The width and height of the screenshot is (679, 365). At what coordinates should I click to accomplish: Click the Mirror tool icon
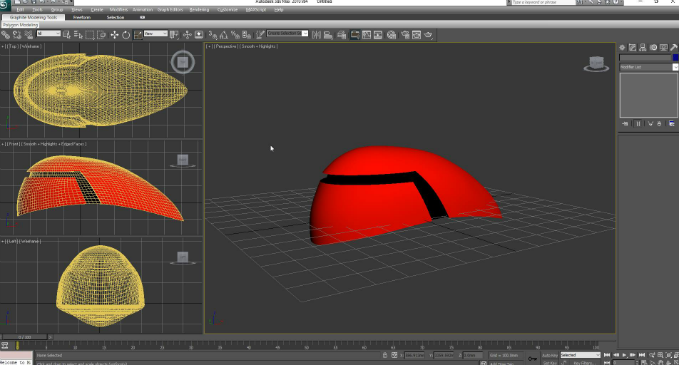click(x=317, y=35)
